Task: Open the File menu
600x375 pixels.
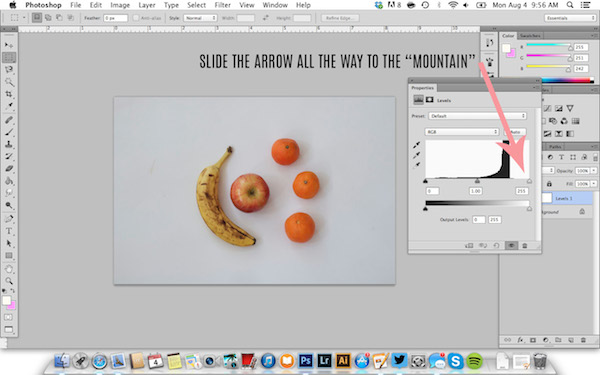Action: pyautogui.click(x=75, y=5)
